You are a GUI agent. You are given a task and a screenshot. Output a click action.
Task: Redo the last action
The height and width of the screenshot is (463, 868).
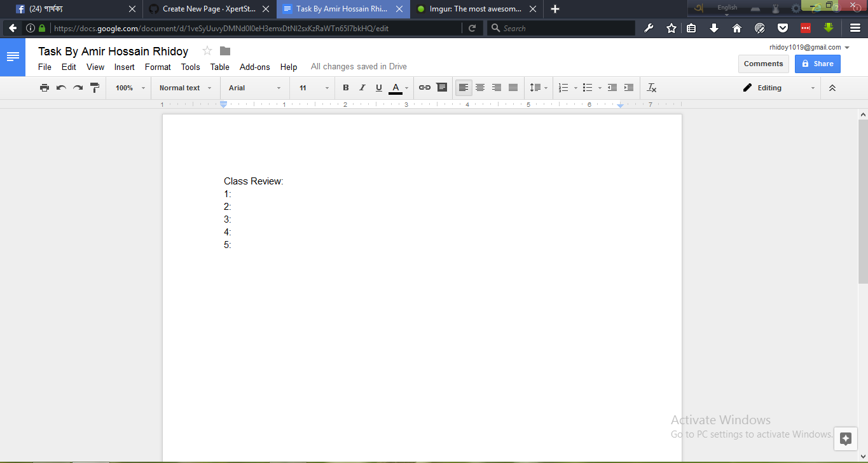(78, 88)
